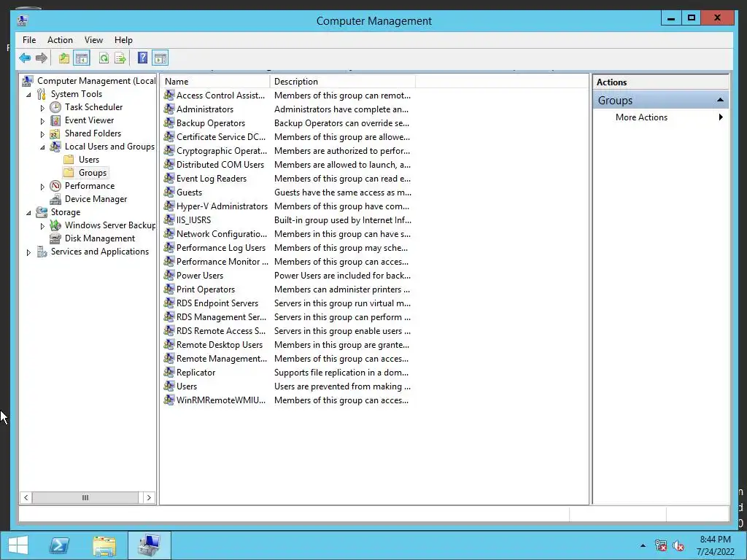Select the Hyper-V Administrators group

[222, 206]
